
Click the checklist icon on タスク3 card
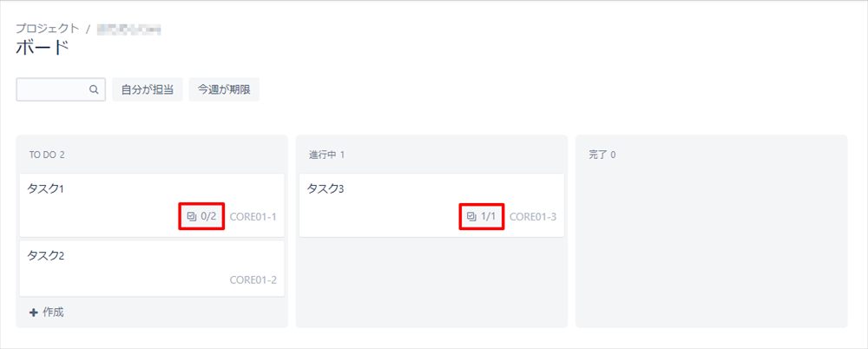pos(471,216)
